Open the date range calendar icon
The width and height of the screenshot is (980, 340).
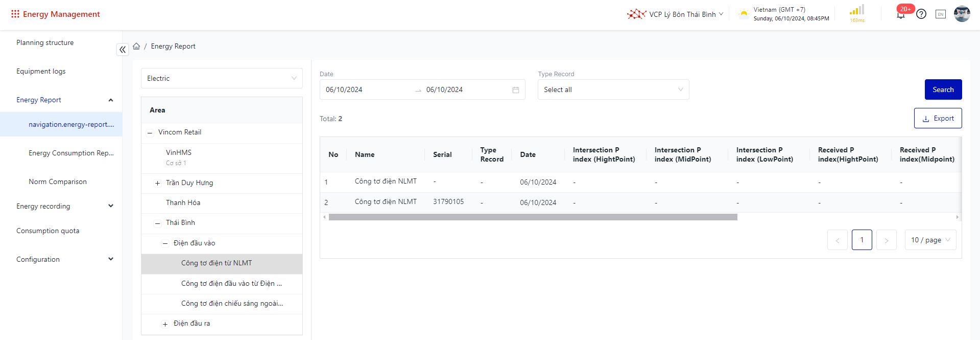[515, 90]
